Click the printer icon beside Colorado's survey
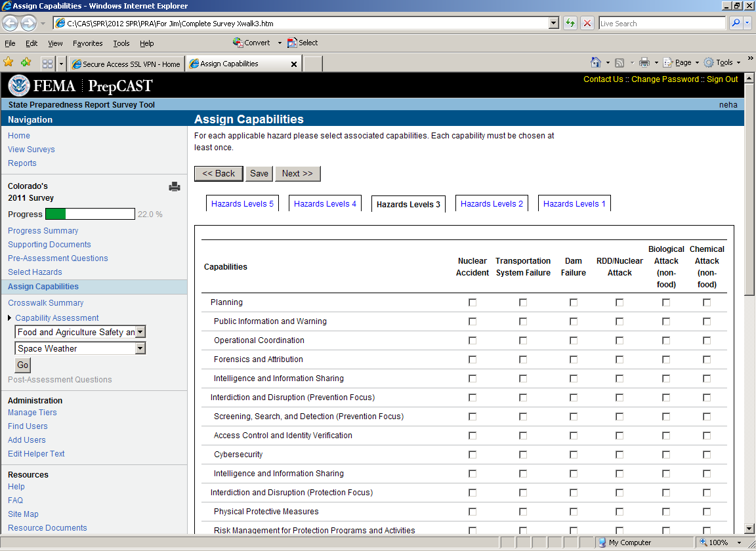This screenshot has width=756, height=551. point(175,187)
